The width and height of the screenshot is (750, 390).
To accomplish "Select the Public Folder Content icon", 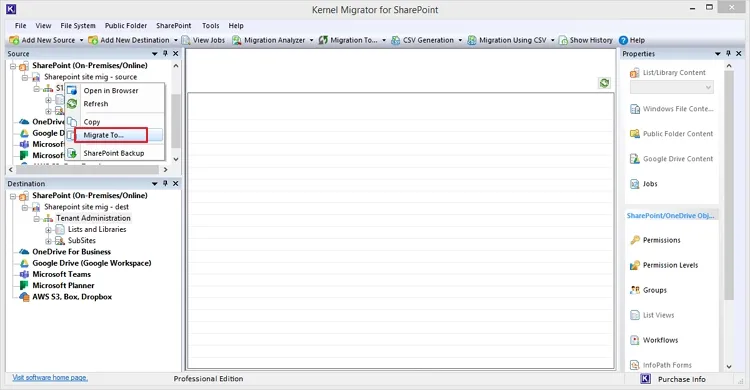I will (x=635, y=134).
